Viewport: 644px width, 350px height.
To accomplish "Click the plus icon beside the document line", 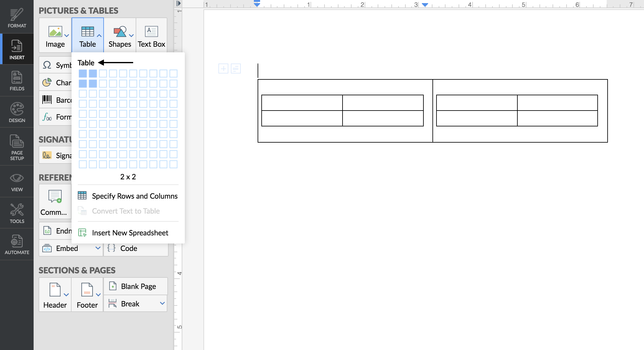I will (223, 69).
